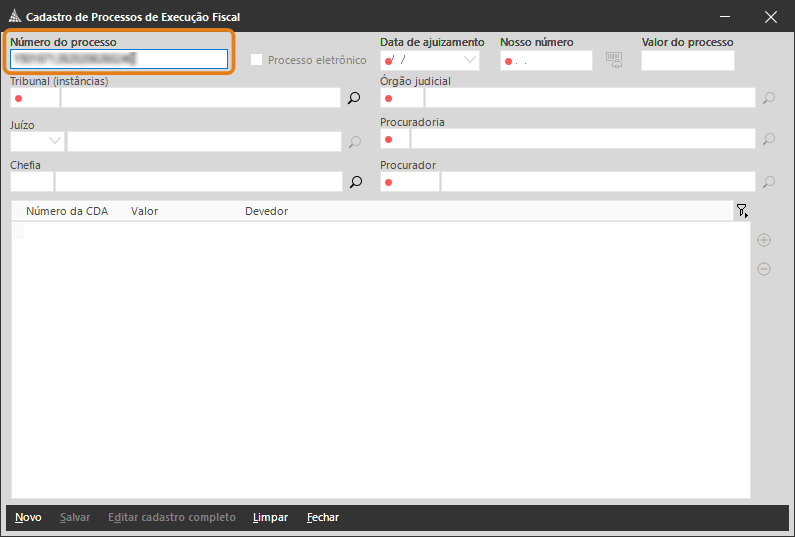The height and width of the screenshot is (537, 795).
Task: Click the Órgão judicial search icon
Action: click(769, 98)
